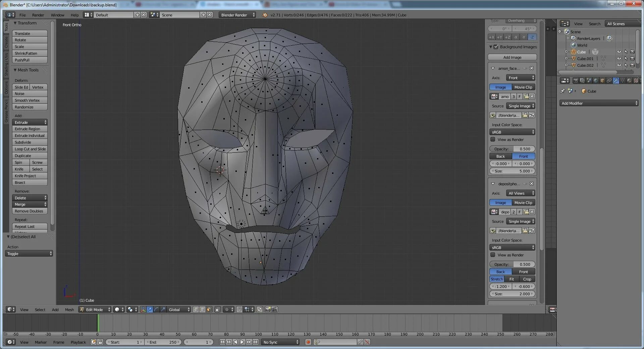Set the End frame input field
644x349 pixels.
pyautogui.click(x=163, y=342)
